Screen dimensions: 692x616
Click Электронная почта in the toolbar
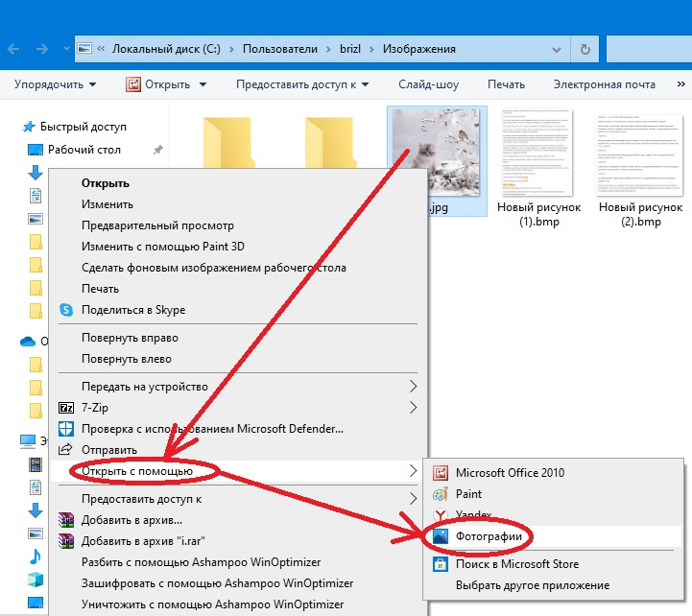(604, 84)
